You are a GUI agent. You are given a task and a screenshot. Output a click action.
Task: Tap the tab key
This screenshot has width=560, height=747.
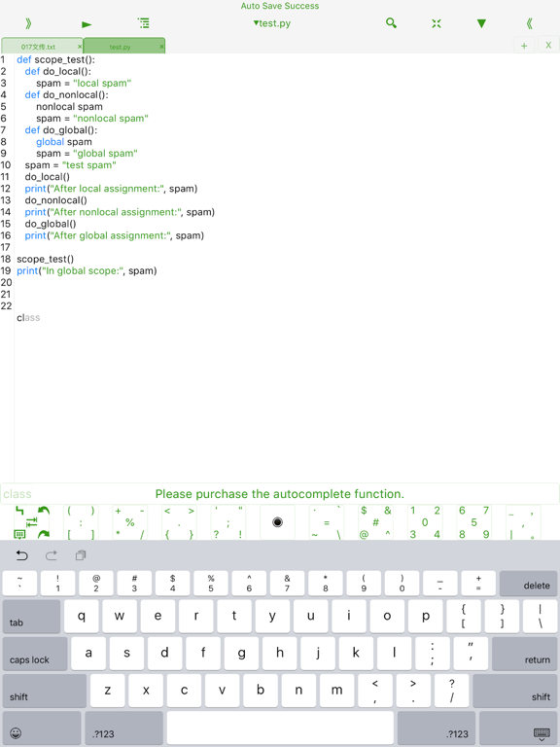point(31,617)
